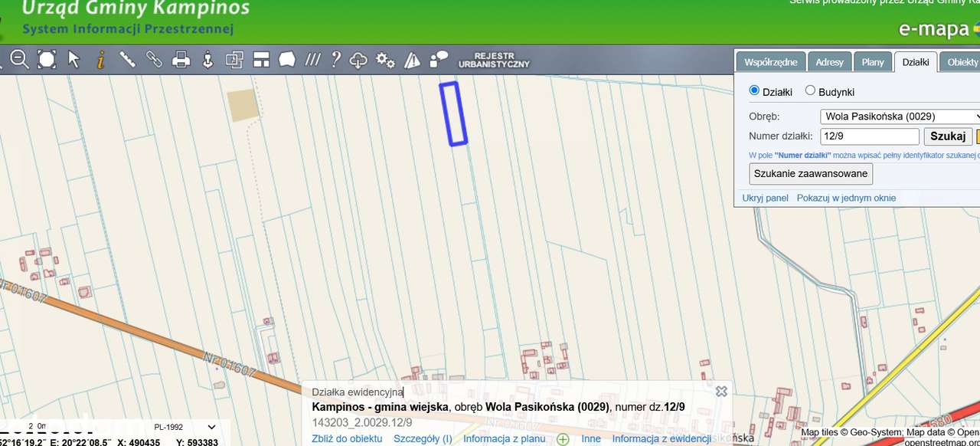
Task: Open the PL-1992 coordinate system dropdown
Action: [185, 427]
